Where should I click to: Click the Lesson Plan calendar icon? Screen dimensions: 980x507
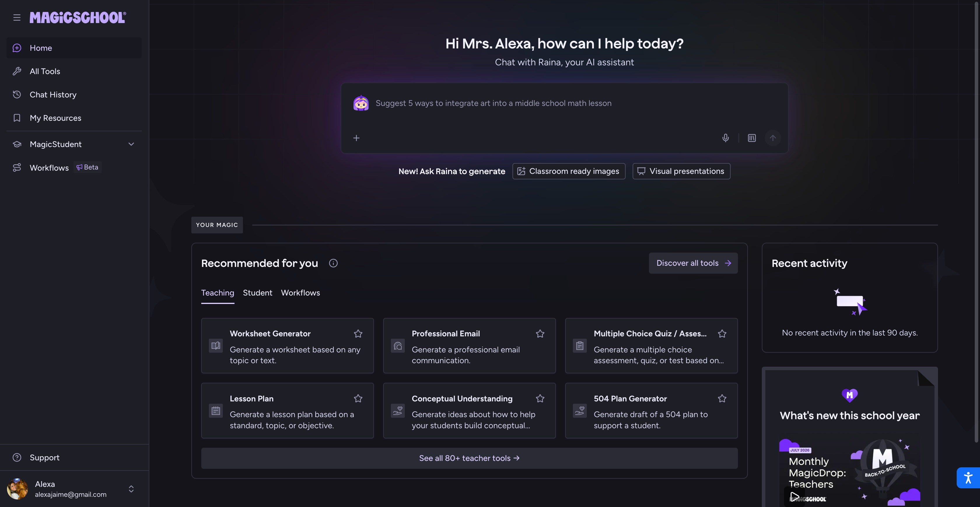pos(216,411)
